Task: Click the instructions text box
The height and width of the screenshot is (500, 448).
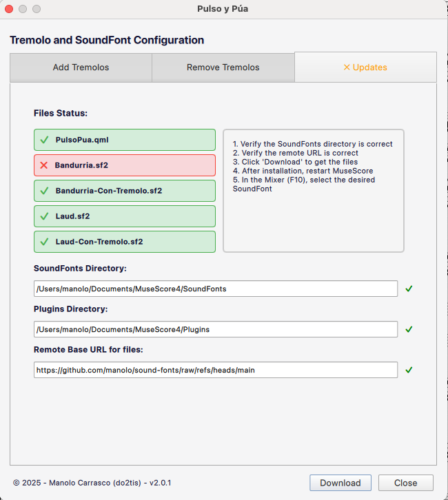Action: tap(313, 191)
